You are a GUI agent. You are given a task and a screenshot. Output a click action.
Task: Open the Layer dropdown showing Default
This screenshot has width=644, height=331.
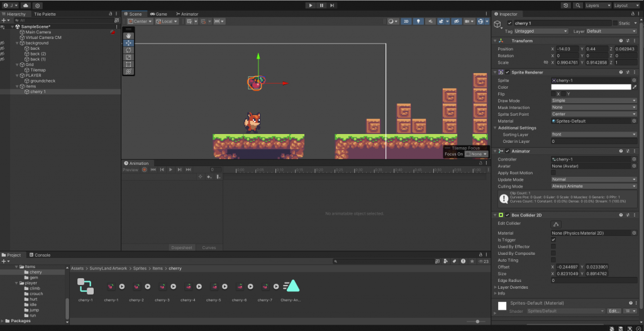pos(611,31)
